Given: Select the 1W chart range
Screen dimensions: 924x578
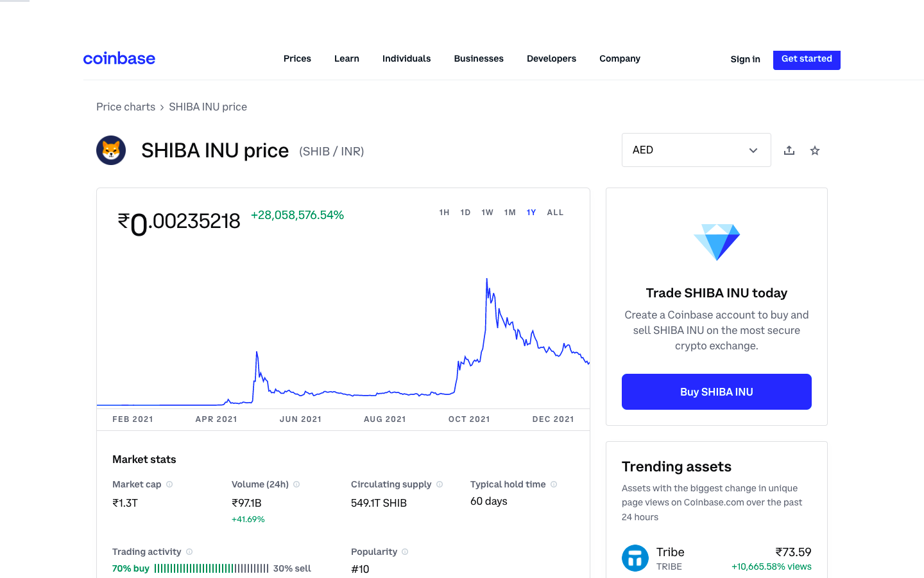Looking at the screenshot, I should click(x=488, y=213).
